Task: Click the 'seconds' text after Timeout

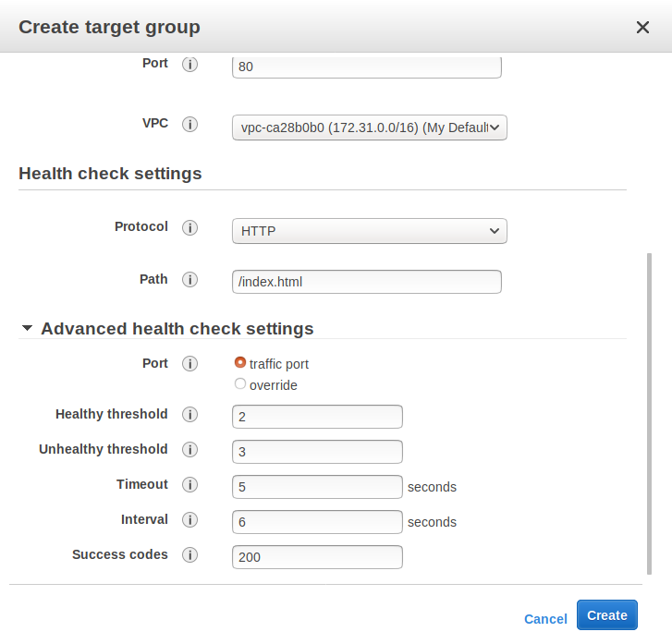Action: 432,487
